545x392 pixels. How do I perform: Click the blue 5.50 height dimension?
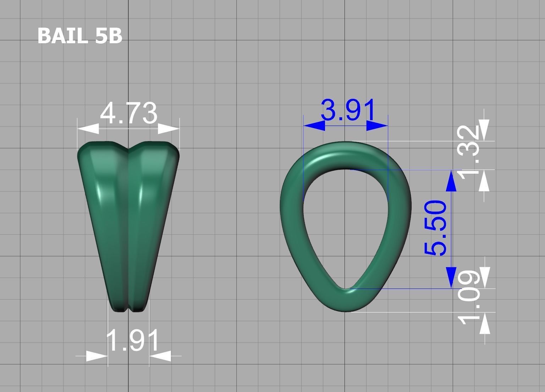(435, 228)
